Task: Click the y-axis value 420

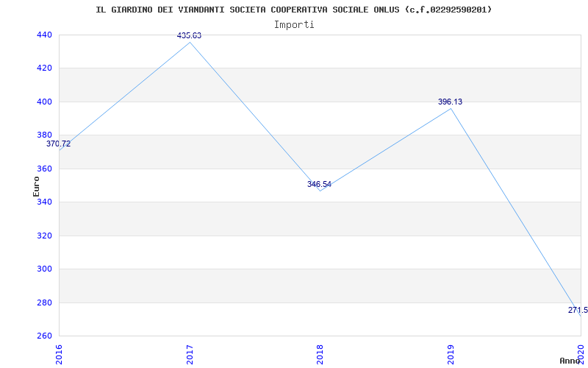Action: (44, 68)
